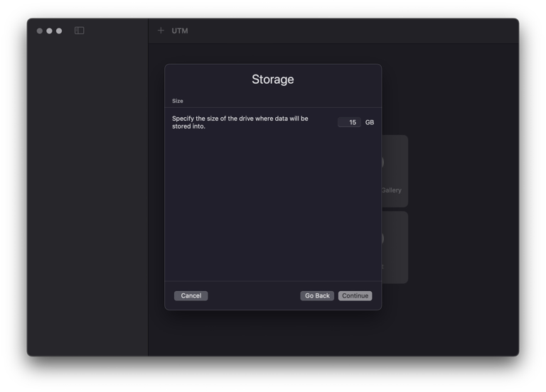Minimize the UTM window
This screenshot has width=546, height=392.
pos(49,31)
